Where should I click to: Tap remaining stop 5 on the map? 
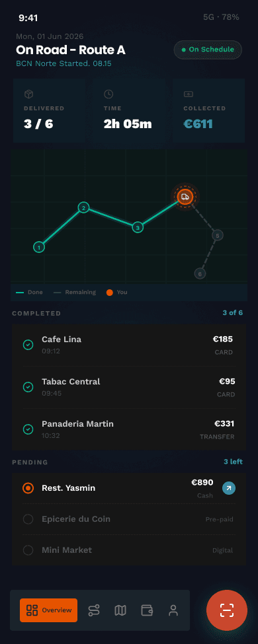[x=217, y=235]
